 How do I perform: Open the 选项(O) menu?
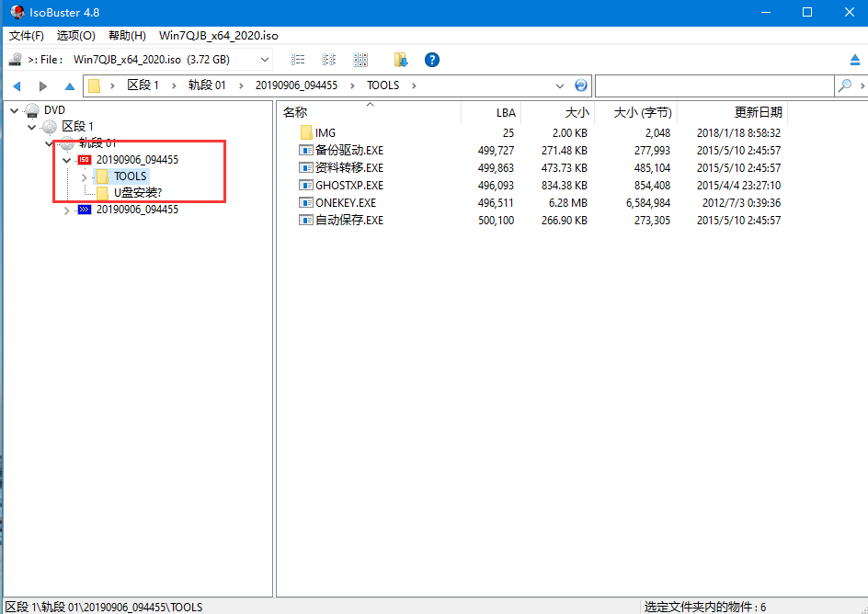click(x=75, y=35)
